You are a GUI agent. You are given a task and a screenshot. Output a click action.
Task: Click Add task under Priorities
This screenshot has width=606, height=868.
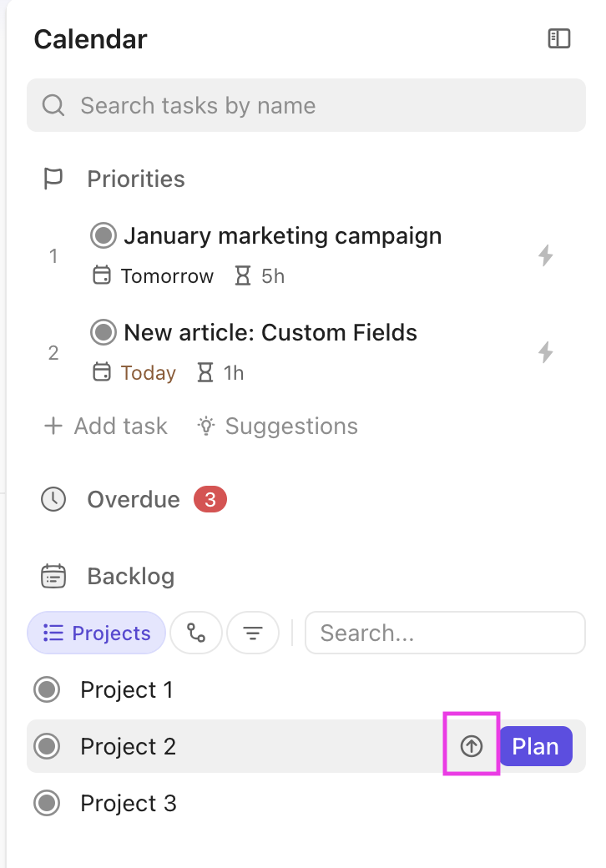point(105,426)
